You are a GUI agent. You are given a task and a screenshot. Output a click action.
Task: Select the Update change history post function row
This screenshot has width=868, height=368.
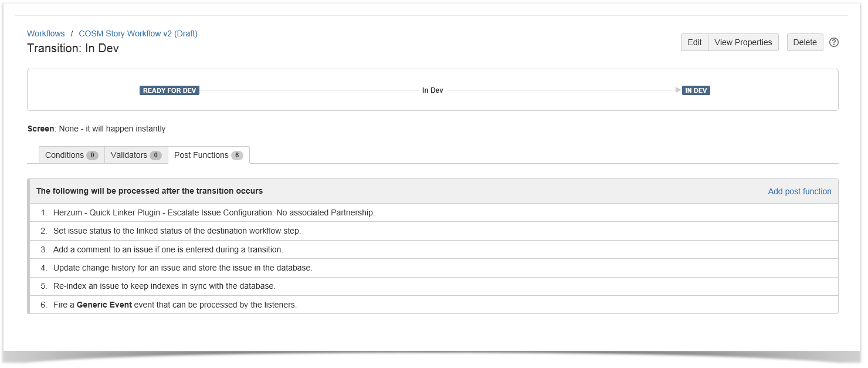click(x=182, y=268)
